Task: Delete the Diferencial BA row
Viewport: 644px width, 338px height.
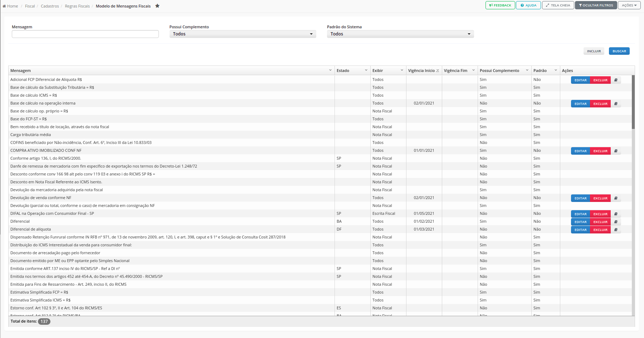Action: point(600,222)
